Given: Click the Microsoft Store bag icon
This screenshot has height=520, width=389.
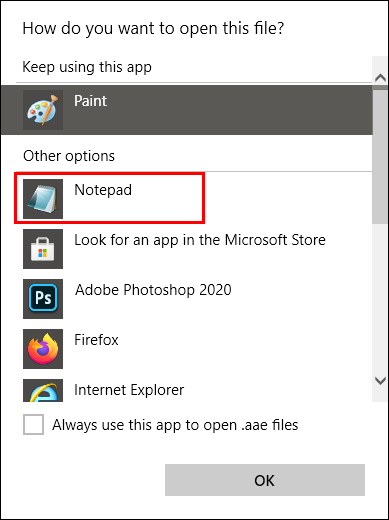Looking at the screenshot, I should [x=43, y=249].
